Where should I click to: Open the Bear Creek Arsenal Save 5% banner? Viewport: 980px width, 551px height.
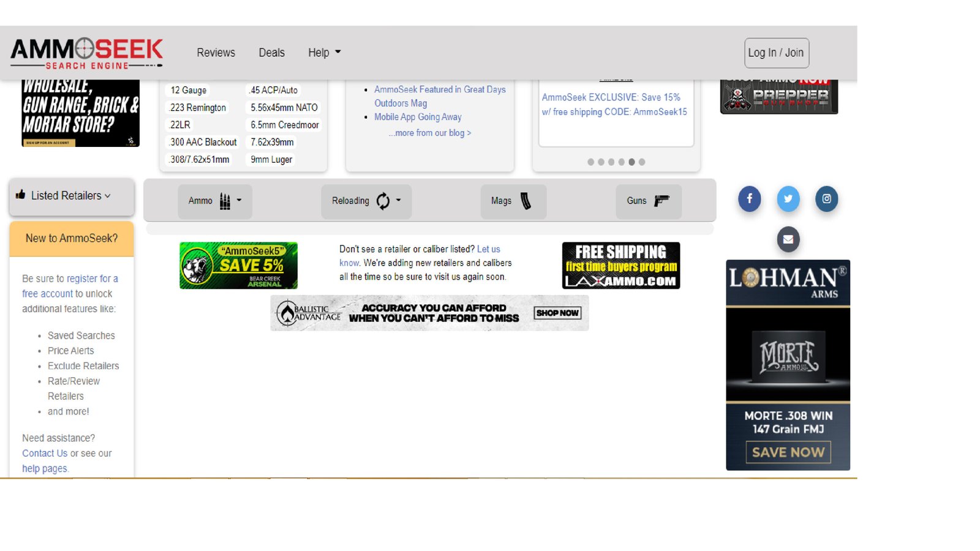coord(238,266)
